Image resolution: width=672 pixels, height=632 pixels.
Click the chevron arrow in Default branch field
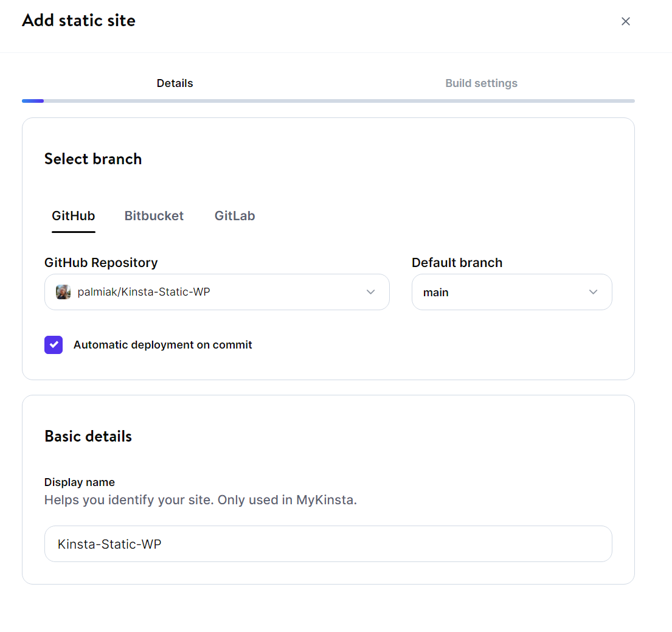[x=593, y=292]
